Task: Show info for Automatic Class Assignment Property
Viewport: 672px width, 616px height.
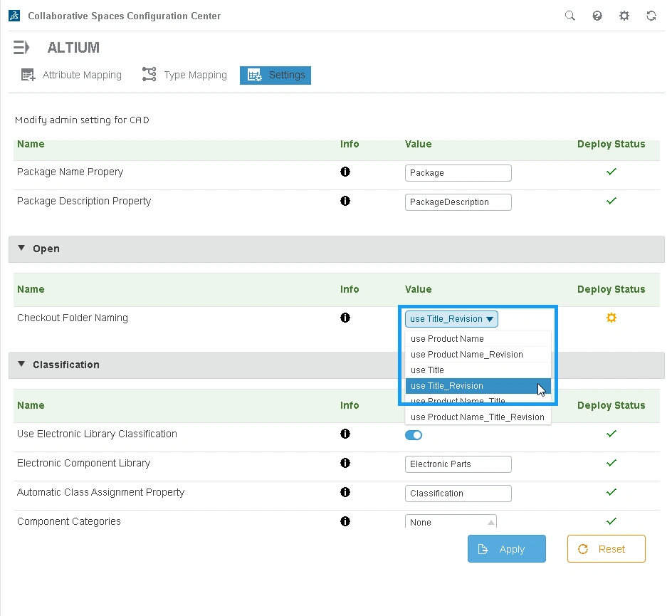Action: (x=345, y=492)
